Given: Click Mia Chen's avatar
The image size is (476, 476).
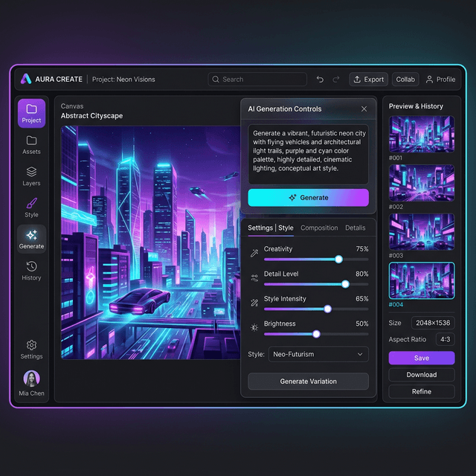Looking at the screenshot, I should tap(31, 379).
